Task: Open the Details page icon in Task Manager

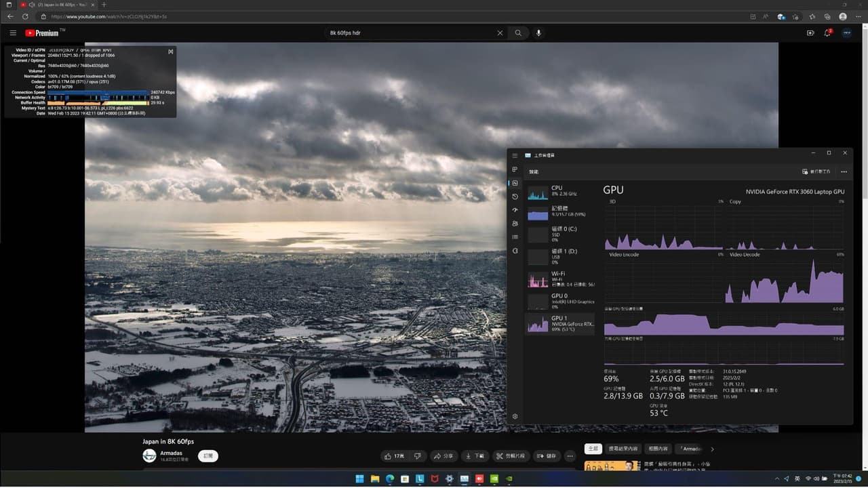Action: (515, 237)
